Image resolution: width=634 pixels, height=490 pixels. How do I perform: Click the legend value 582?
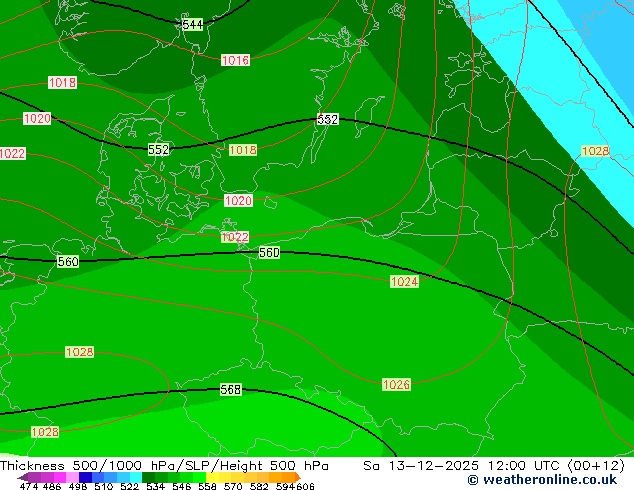tap(259, 486)
